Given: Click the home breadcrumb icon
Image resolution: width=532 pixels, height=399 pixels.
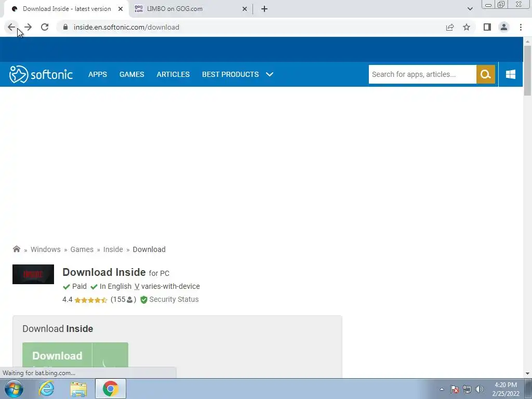Looking at the screenshot, I should pos(16,249).
